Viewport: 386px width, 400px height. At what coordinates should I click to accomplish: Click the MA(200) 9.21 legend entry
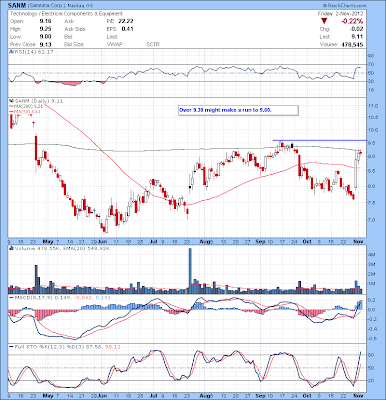coord(25,106)
